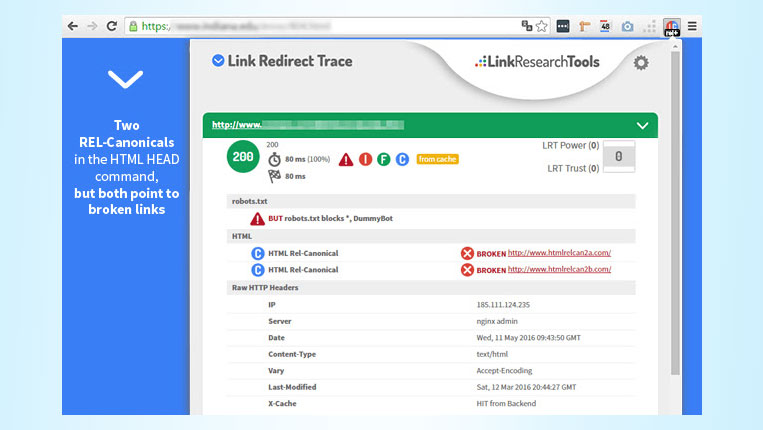Open the http://www.htmlrelcan2a.com/ link

[559, 253]
